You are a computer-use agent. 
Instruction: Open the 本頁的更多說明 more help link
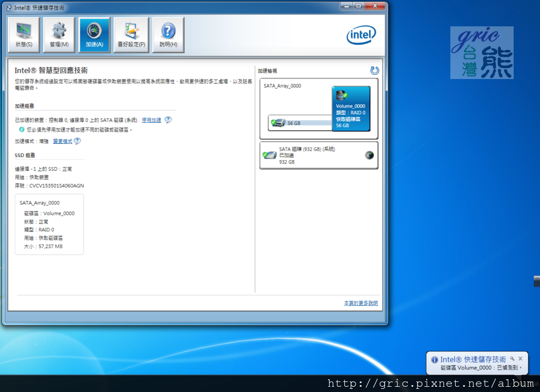361,303
